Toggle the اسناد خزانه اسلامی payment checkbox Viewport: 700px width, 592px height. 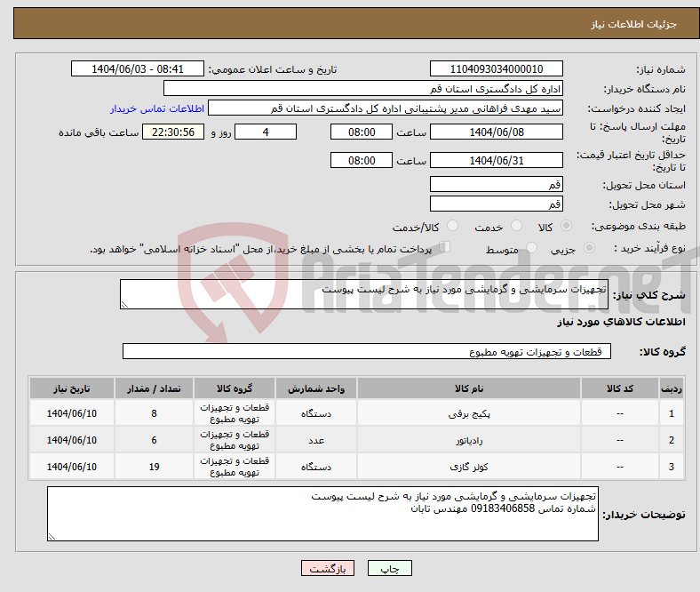tap(445, 248)
